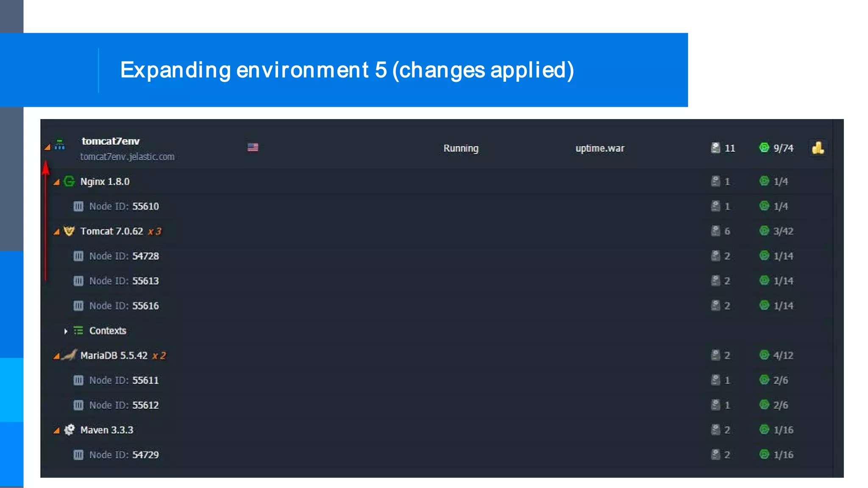Image resolution: width=868 pixels, height=488 pixels.
Task: Select the MariaDB 5.5.42 row label
Action: [114, 355]
